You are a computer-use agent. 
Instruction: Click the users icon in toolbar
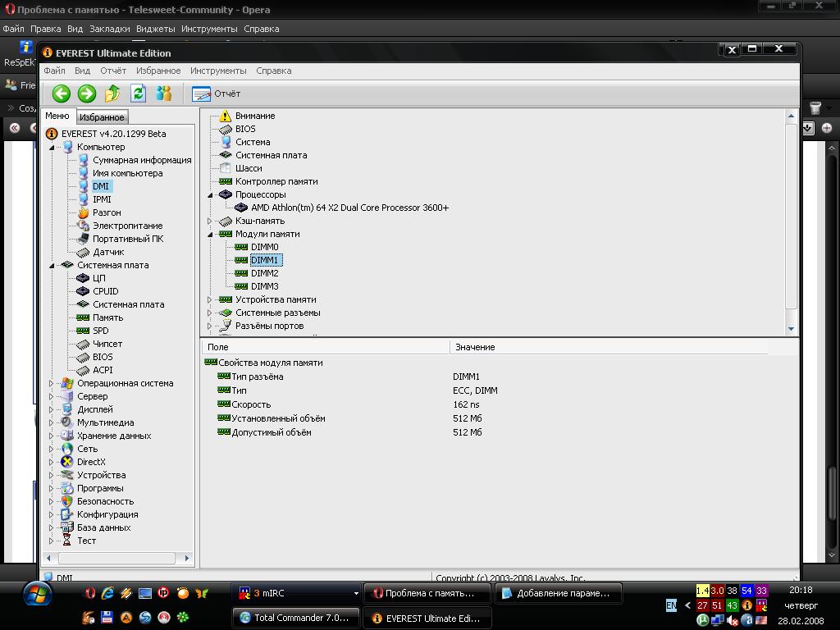(164, 94)
